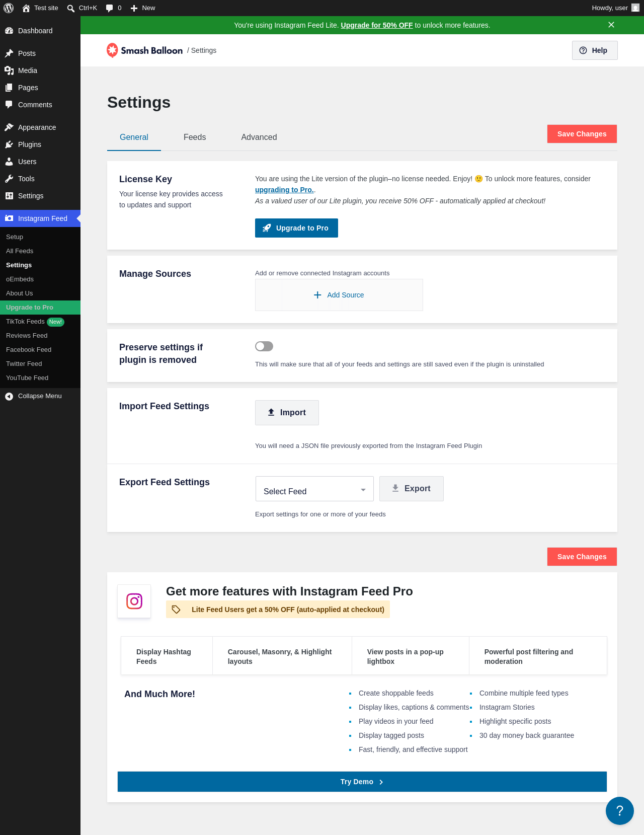This screenshot has height=835, width=644.
Task: Open the Select Feed dropdown
Action: pos(314,489)
